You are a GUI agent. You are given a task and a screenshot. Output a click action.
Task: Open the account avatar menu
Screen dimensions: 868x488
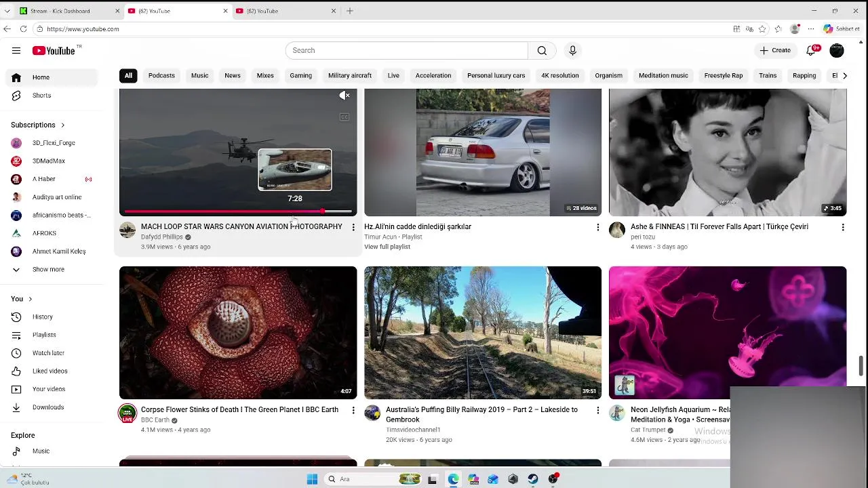[837, 50]
